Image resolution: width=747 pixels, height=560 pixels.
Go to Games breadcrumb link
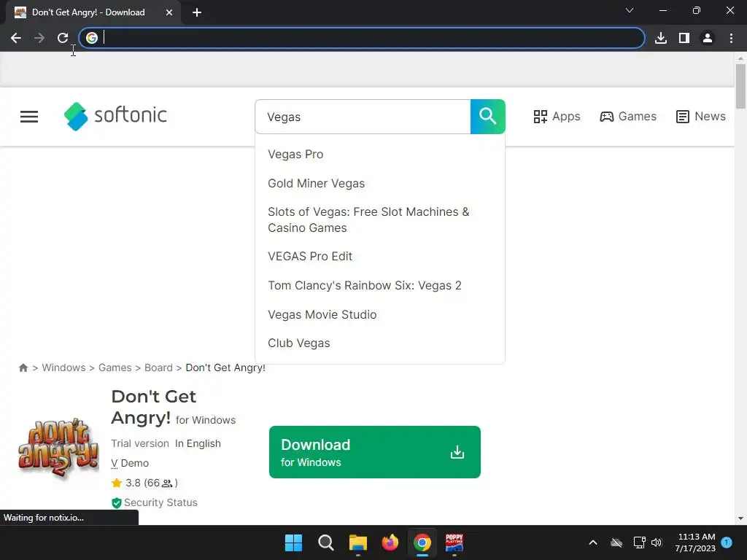pos(115,367)
